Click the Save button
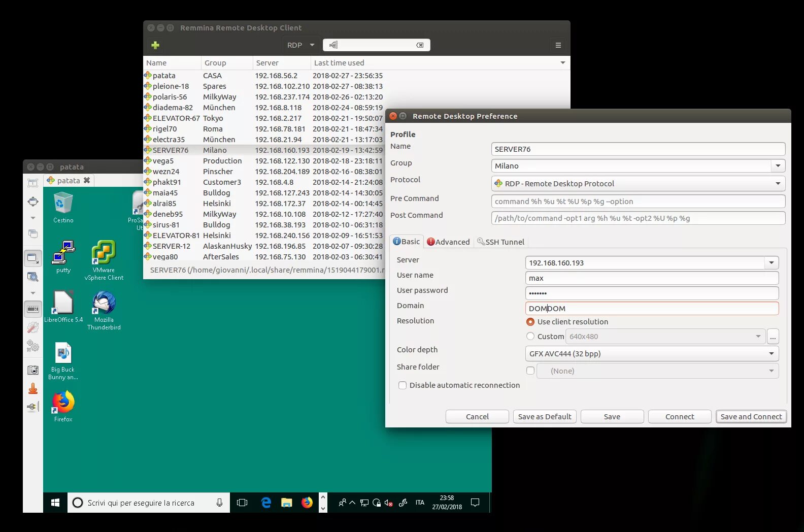Image resolution: width=804 pixels, height=532 pixels. [612, 417]
